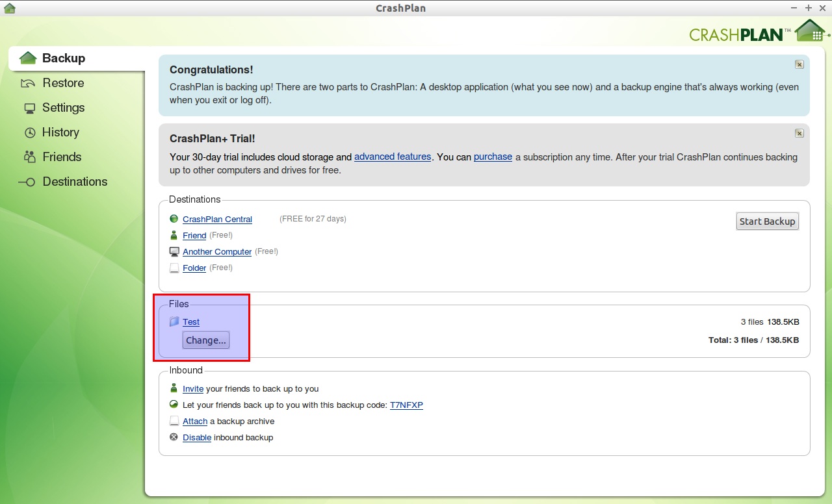Switch to the History tab

[x=60, y=132]
